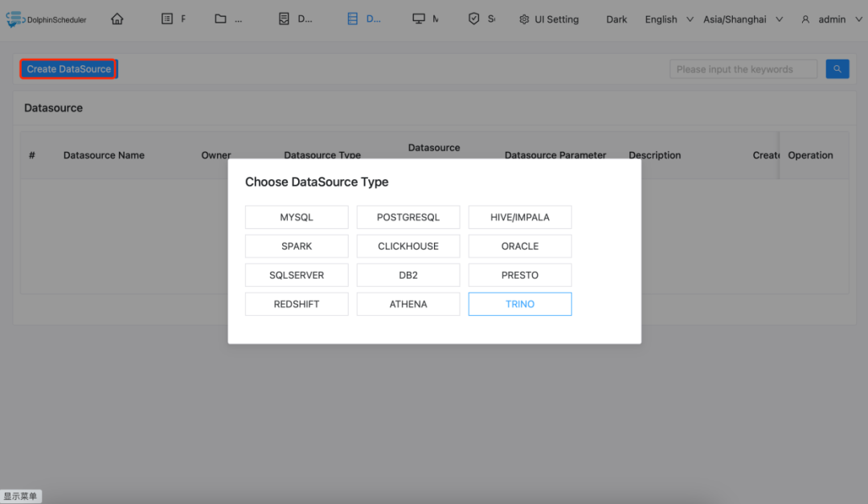Open UI Setting menu item

coord(549,19)
